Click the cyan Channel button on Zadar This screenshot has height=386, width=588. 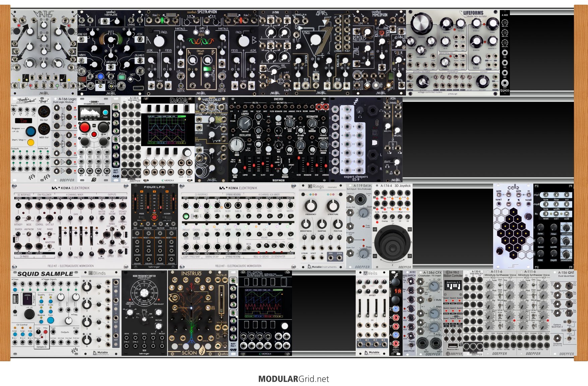tap(105, 113)
